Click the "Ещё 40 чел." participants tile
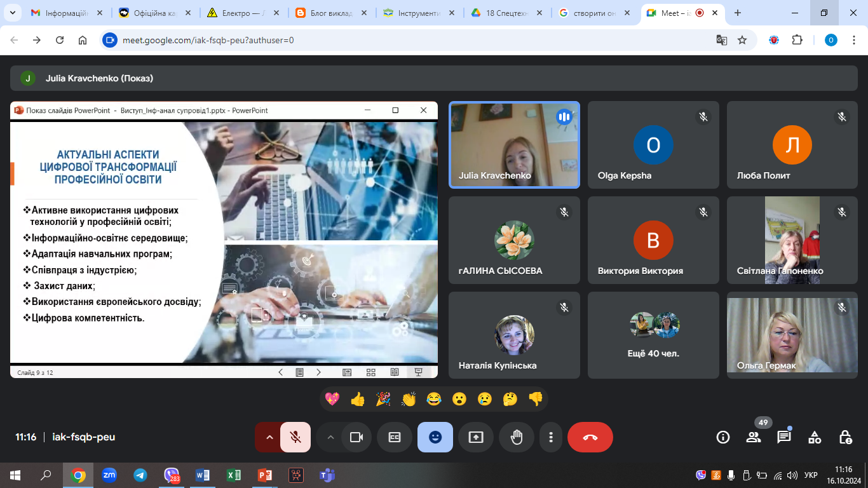This screenshot has width=868, height=488. (x=653, y=335)
